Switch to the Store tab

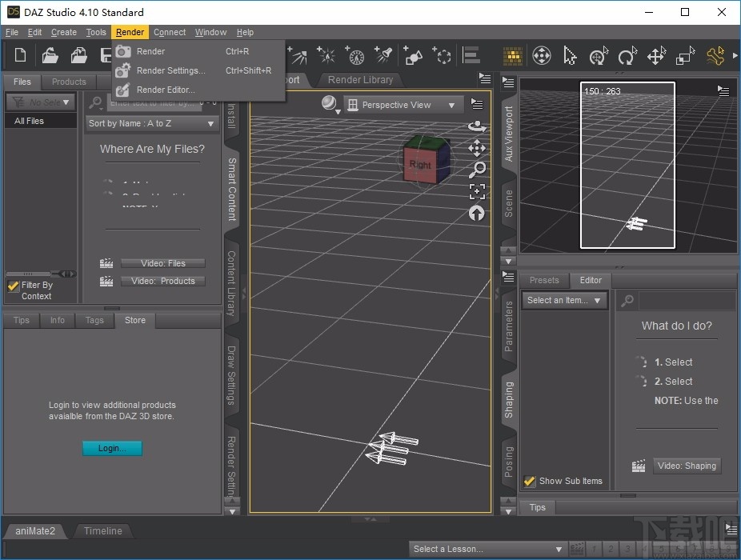coord(134,320)
